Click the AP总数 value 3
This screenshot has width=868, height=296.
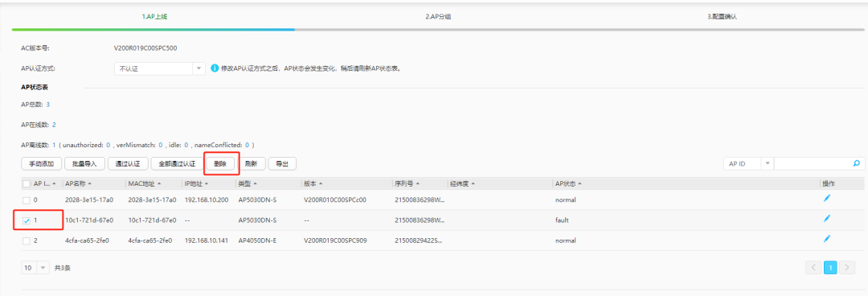click(48, 105)
